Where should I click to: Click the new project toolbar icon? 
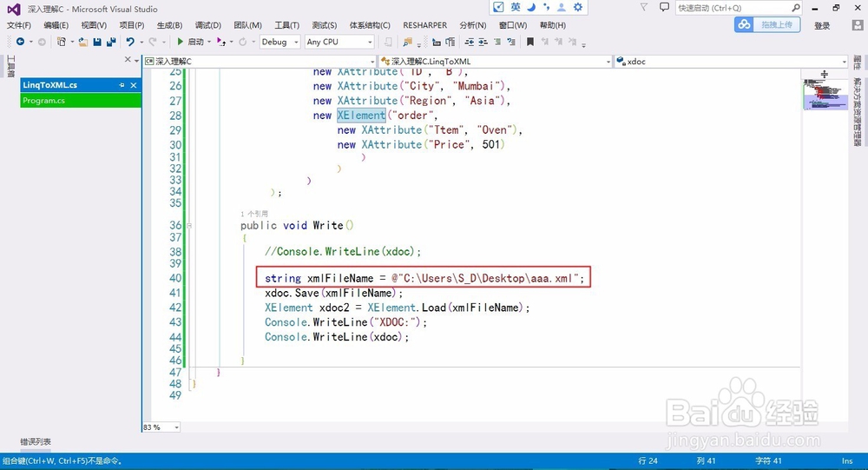(x=62, y=42)
